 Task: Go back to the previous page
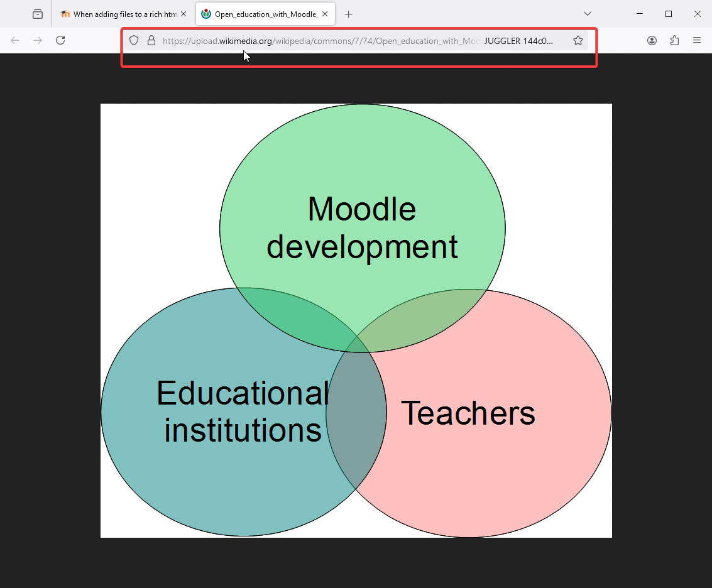pos(15,40)
